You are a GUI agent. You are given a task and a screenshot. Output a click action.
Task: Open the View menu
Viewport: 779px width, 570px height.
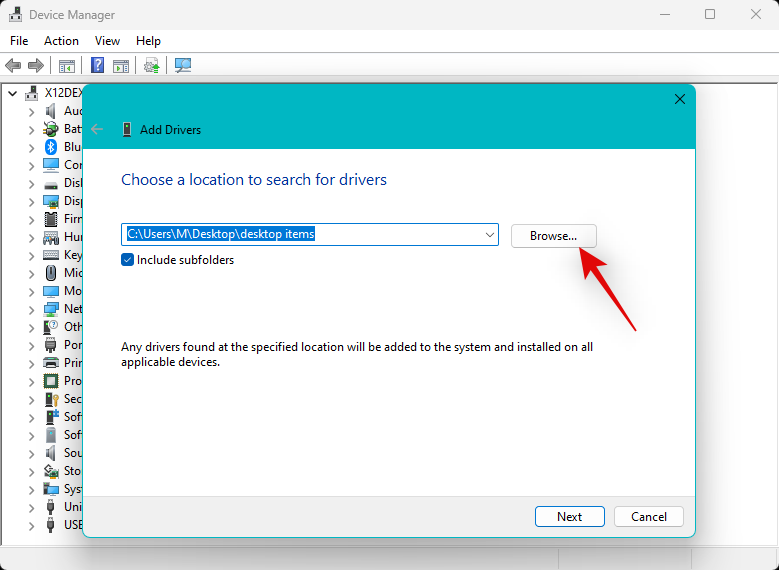pos(107,41)
